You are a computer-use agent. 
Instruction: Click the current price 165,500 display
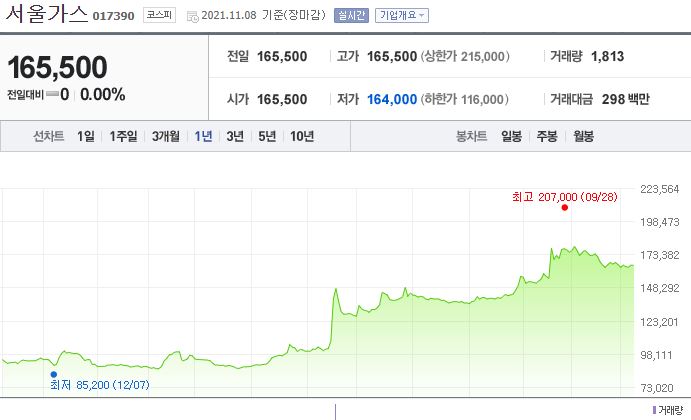pyautogui.click(x=57, y=67)
